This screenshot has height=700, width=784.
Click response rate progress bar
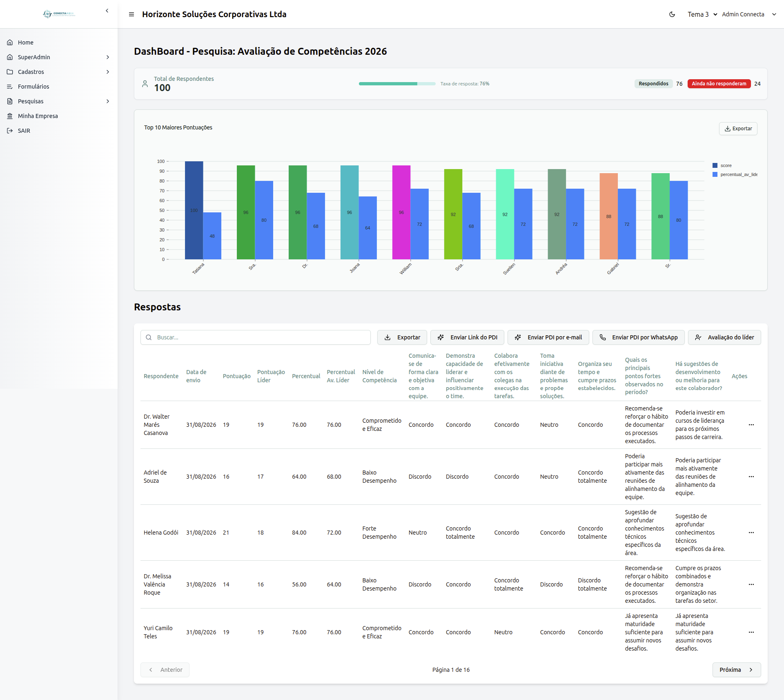[397, 84]
